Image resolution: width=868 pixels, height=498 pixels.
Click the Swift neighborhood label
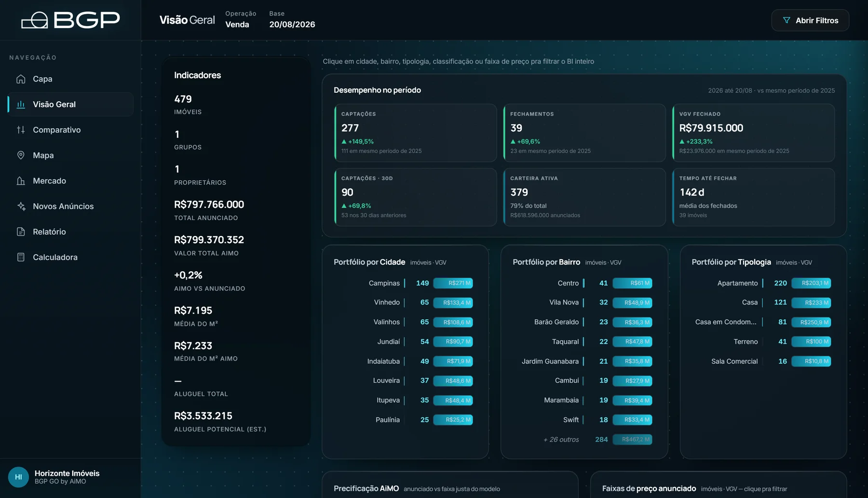(571, 420)
